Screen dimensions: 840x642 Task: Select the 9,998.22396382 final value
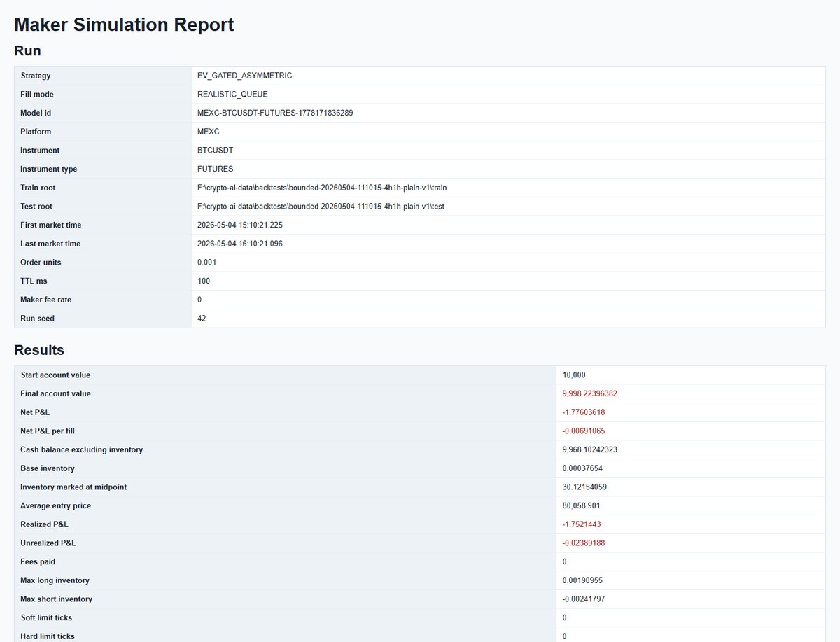(590, 393)
